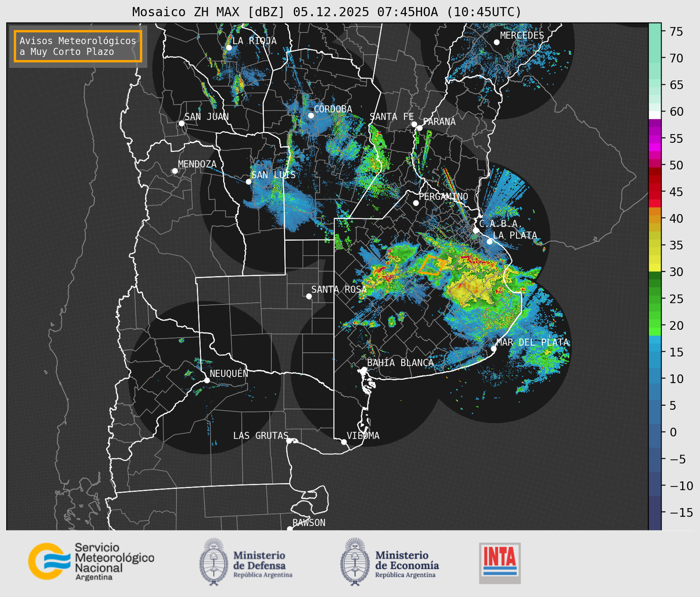This screenshot has width=700, height=597.
Task: Click the Mendoza city marker dot
Action: pyautogui.click(x=175, y=171)
